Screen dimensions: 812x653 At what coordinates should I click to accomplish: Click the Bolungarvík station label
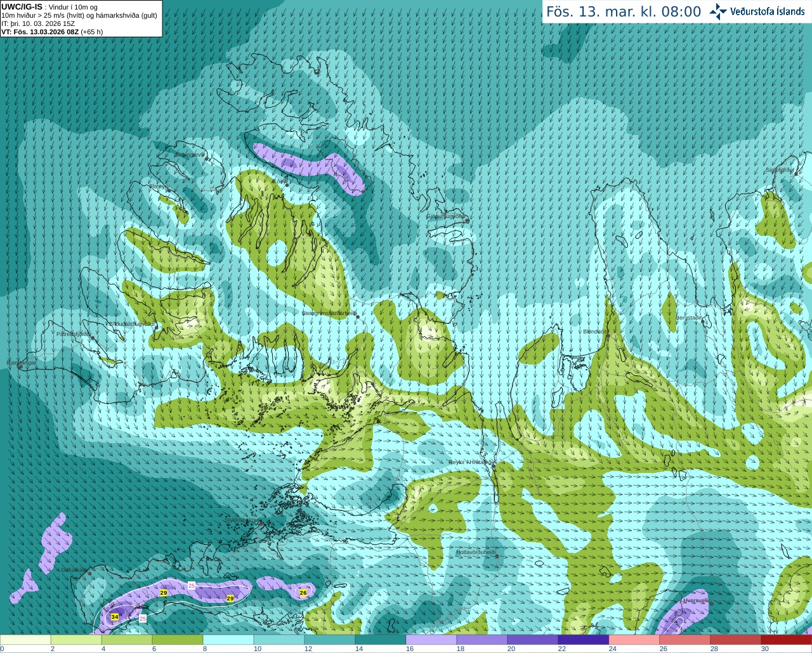click(x=190, y=155)
